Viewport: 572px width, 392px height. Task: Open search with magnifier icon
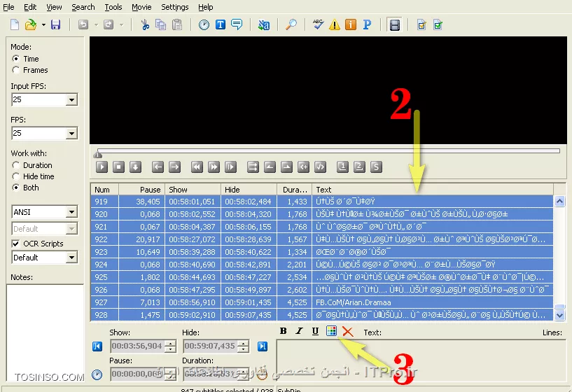[291, 24]
